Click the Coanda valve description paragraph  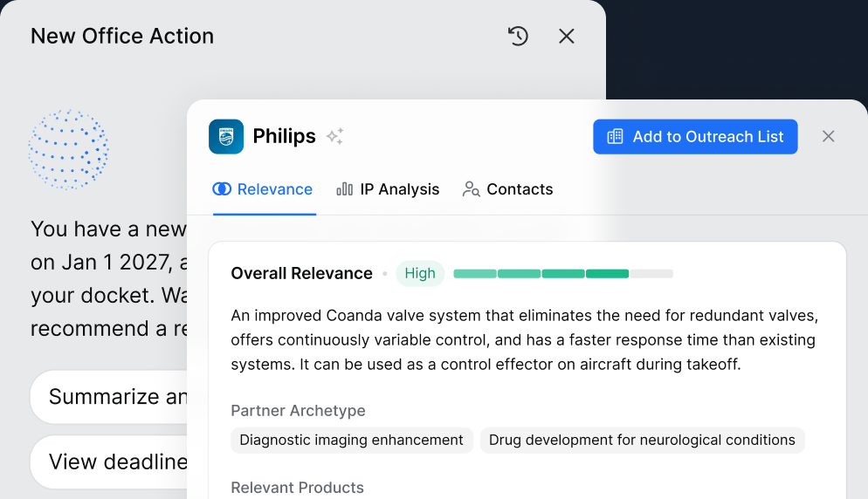coord(524,339)
